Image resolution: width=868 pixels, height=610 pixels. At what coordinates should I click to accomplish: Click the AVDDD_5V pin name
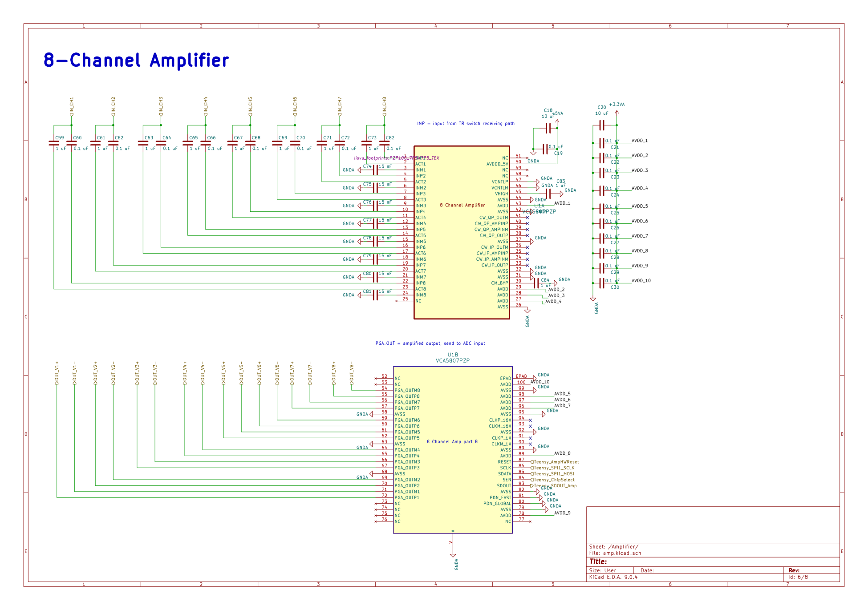[497, 164]
